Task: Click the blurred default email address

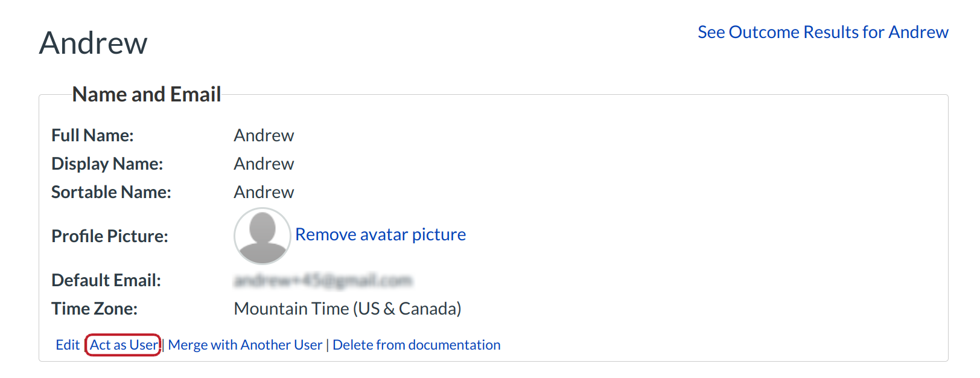Action: (323, 280)
